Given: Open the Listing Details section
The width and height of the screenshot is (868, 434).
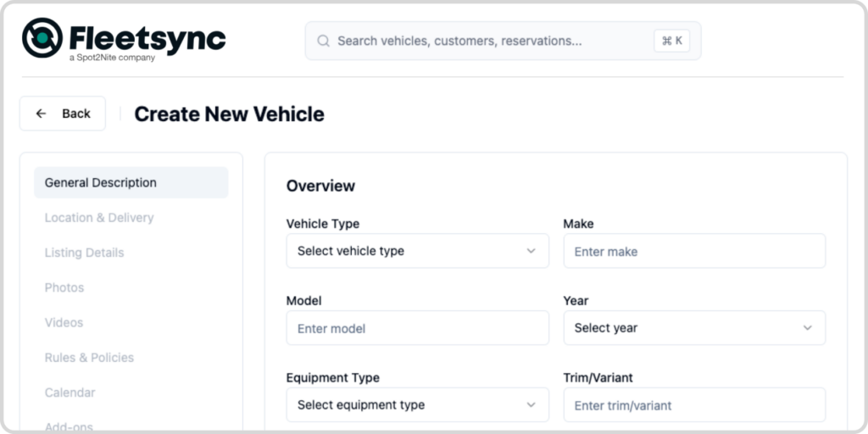Looking at the screenshot, I should click(84, 253).
